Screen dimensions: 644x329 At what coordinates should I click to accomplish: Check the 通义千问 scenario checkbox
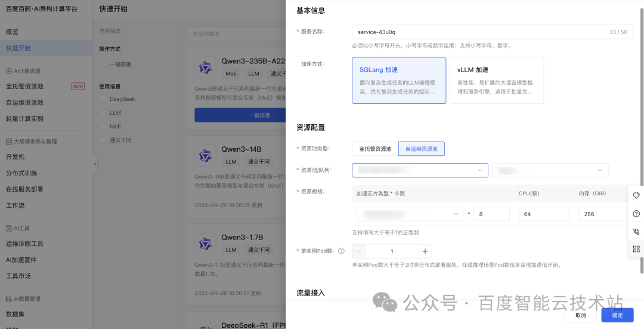[103, 140]
